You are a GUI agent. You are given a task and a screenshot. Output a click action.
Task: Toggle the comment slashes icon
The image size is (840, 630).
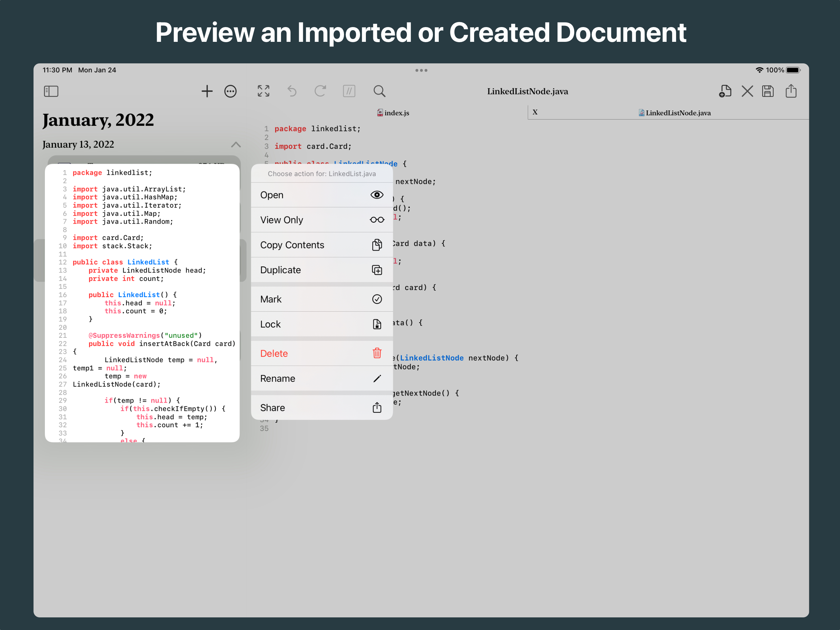(x=349, y=91)
